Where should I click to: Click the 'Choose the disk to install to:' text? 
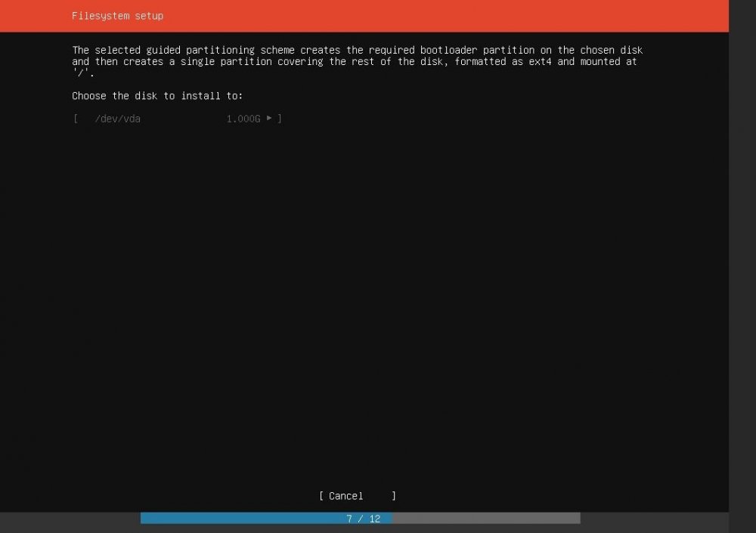coord(158,96)
